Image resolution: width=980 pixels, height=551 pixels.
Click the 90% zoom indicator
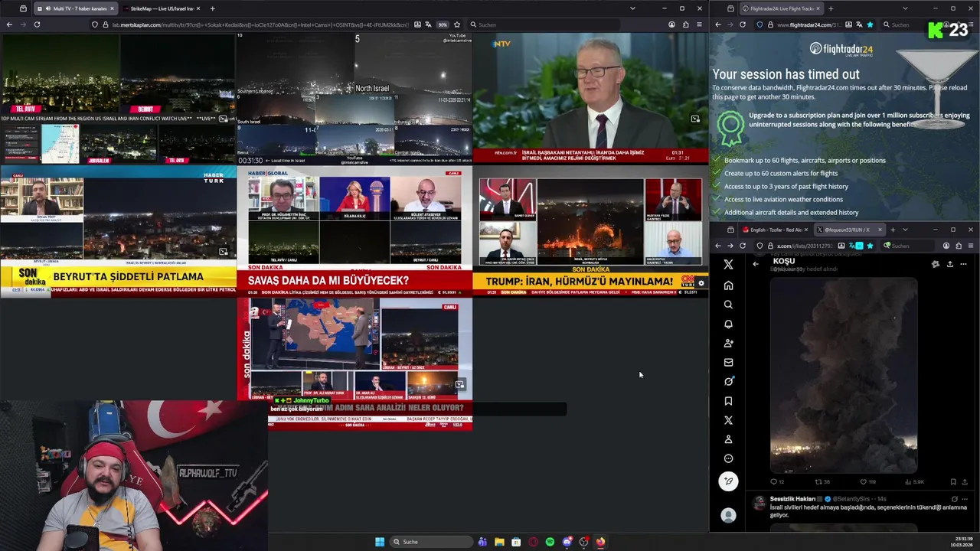[443, 24]
